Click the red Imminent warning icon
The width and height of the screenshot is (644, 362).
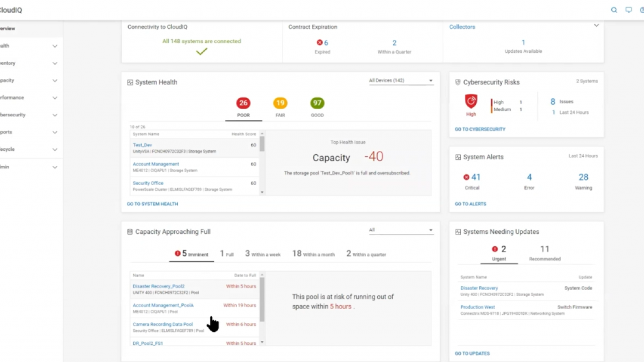tap(178, 253)
